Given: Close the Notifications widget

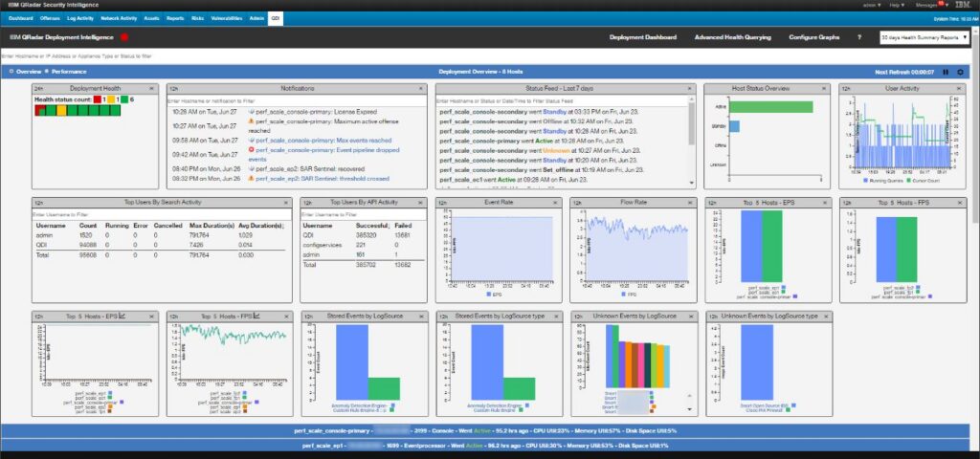Looking at the screenshot, I should (x=422, y=89).
